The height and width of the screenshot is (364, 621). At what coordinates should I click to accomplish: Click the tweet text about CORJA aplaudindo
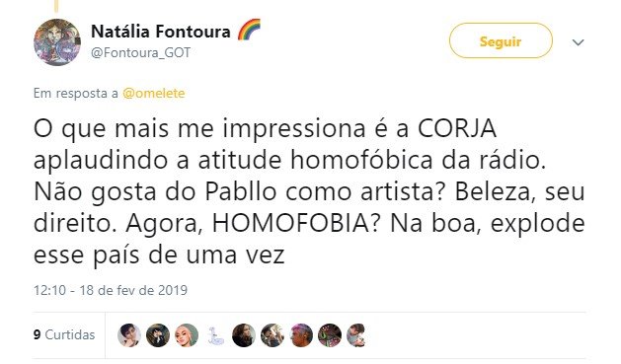tap(309, 191)
